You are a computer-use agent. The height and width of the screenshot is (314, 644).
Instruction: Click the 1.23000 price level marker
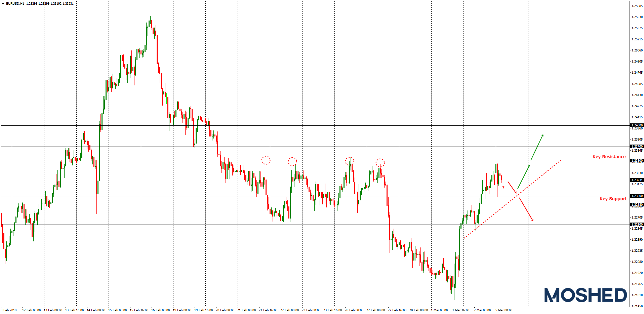click(x=637, y=195)
